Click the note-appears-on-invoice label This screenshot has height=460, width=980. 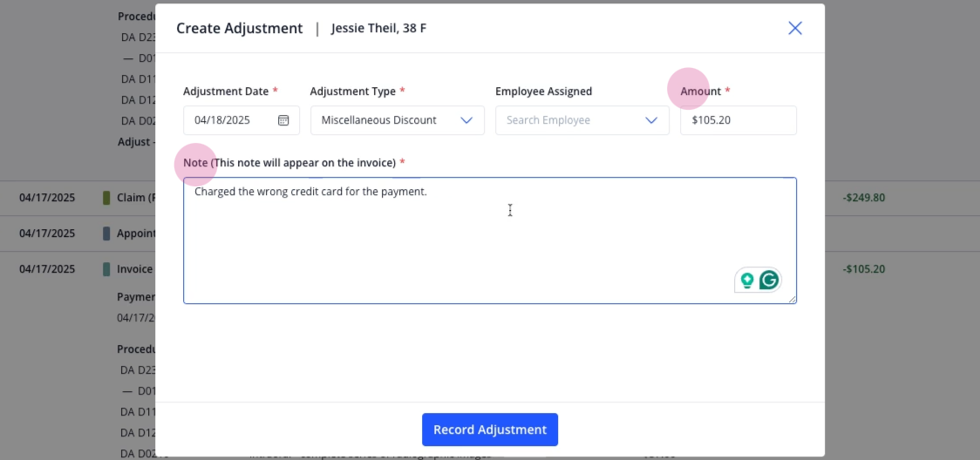click(289, 163)
